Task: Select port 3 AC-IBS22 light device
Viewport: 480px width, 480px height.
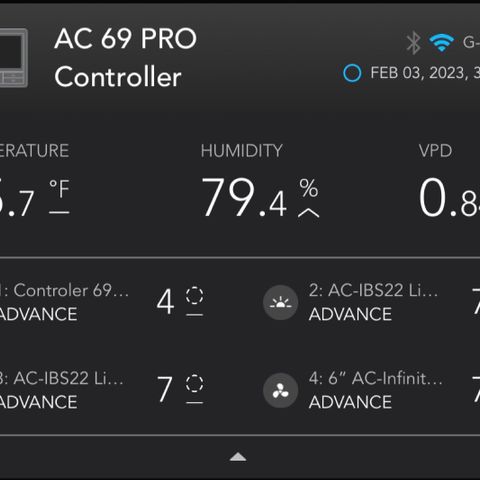Action: 62,390
